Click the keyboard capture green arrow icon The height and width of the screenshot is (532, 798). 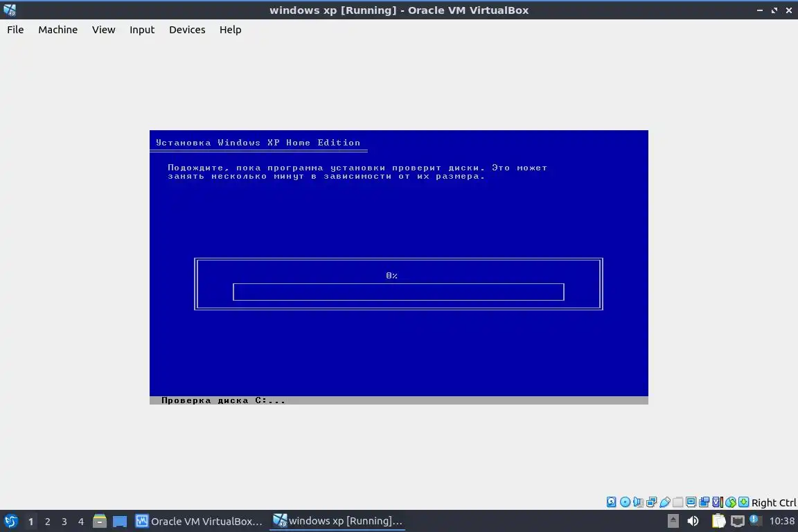(x=743, y=502)
